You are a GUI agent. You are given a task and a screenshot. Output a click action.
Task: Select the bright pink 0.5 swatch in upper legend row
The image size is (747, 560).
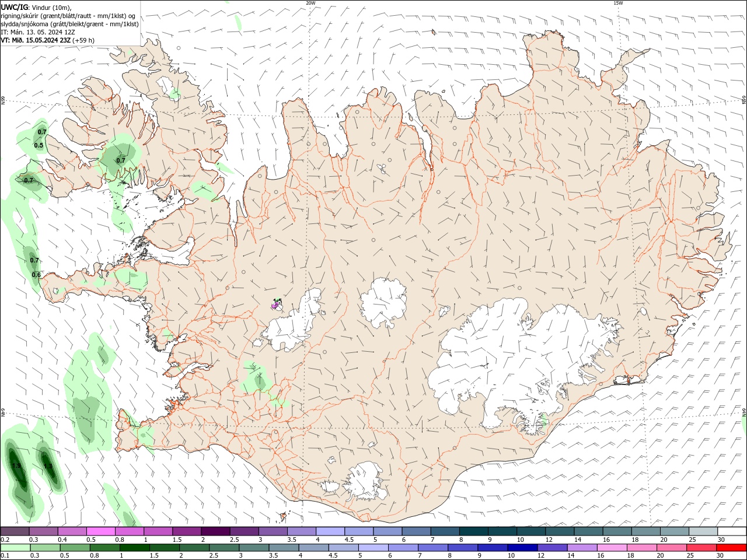coord(100,531)
